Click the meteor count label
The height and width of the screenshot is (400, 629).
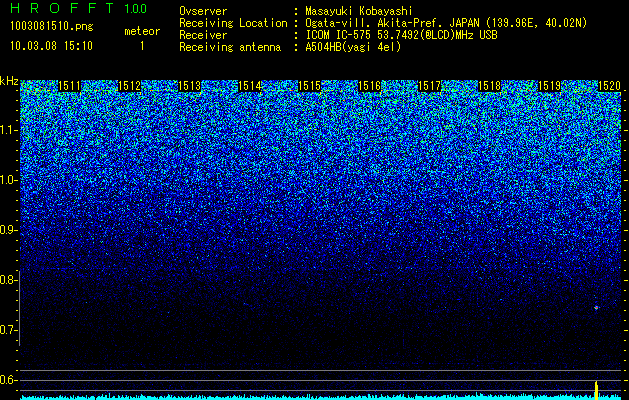[142, 31]
